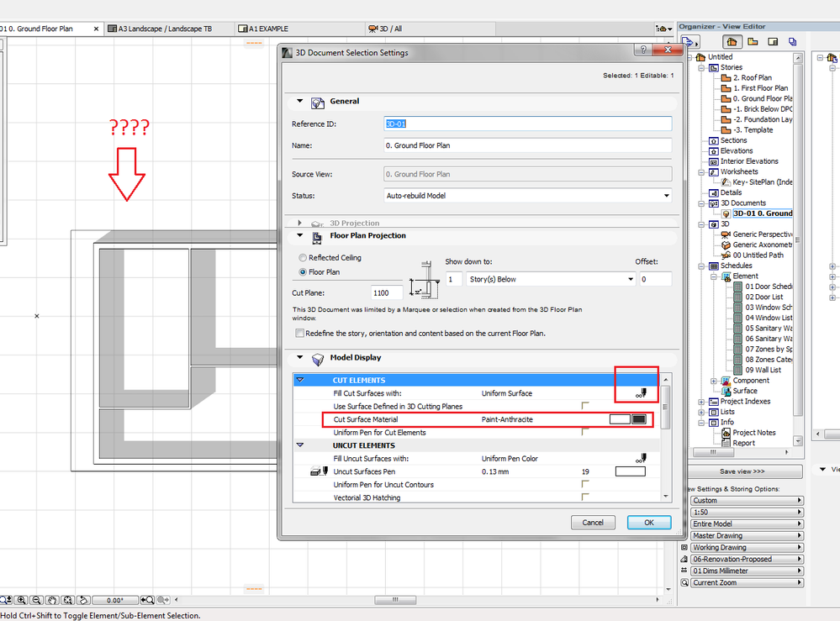
Task: Click the Offset value field
Action: [x=655, y=280]
